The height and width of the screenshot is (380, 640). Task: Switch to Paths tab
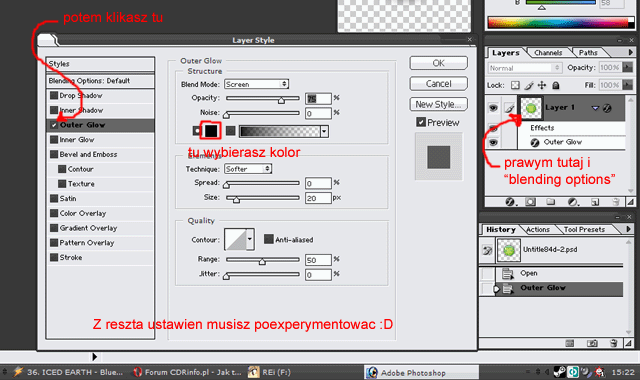click(x=588, y=53)
